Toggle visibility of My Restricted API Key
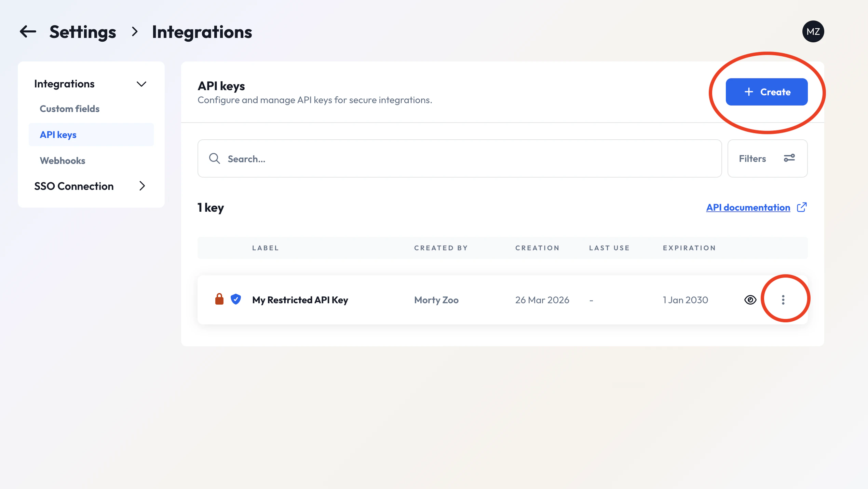The height and width of the screenshot is (489, 868). [x=750, y=300]
